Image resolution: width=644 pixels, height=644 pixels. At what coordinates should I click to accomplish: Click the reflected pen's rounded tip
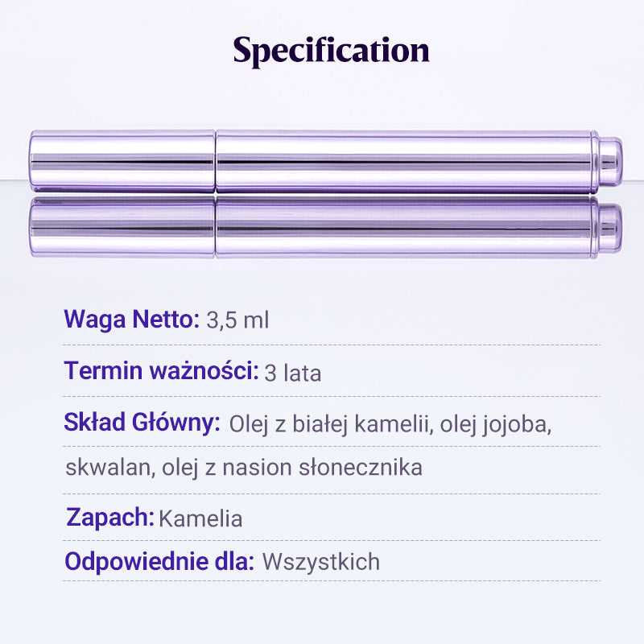(x=609, y=229)
